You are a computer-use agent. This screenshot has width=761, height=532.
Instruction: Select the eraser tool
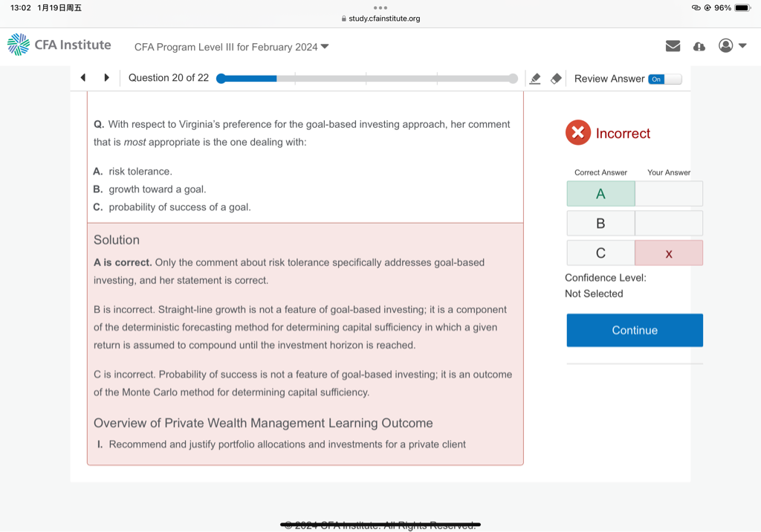[x=556, y=79]
